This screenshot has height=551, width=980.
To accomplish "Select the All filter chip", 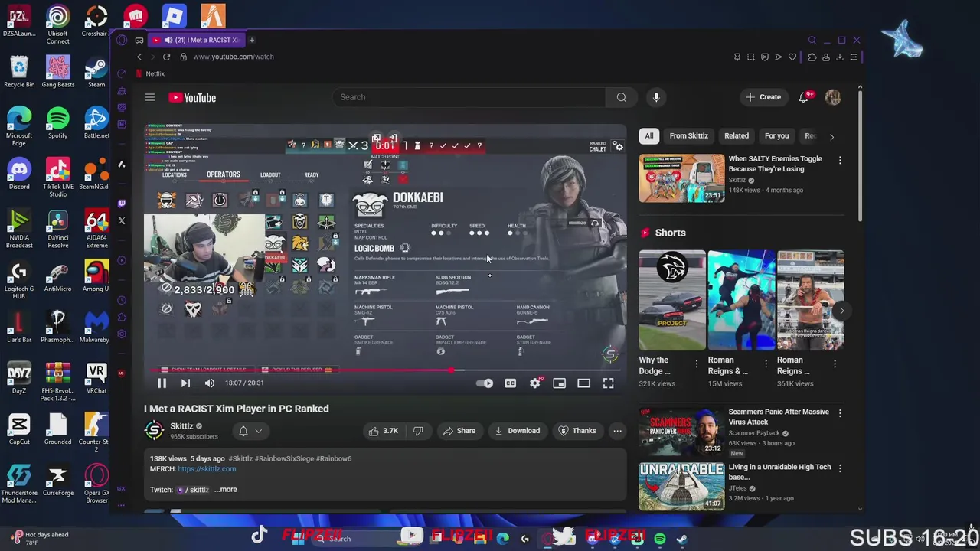I will point(649,135).
